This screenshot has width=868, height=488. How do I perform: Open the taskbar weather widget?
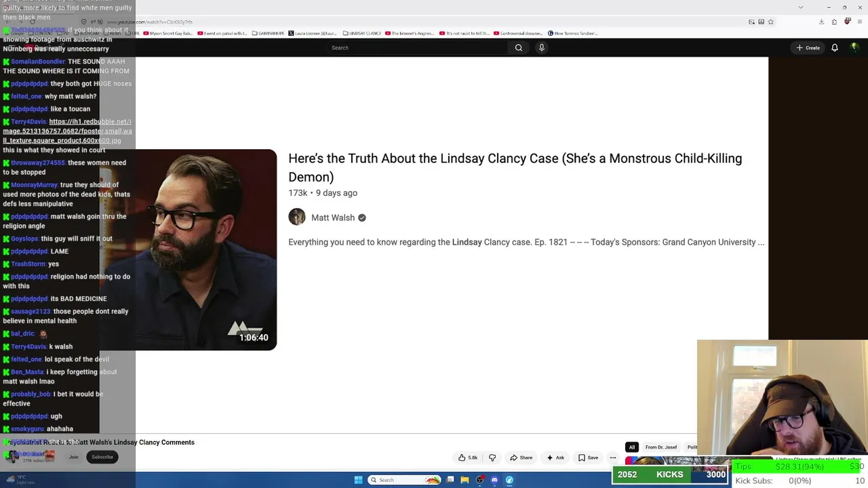20,480
